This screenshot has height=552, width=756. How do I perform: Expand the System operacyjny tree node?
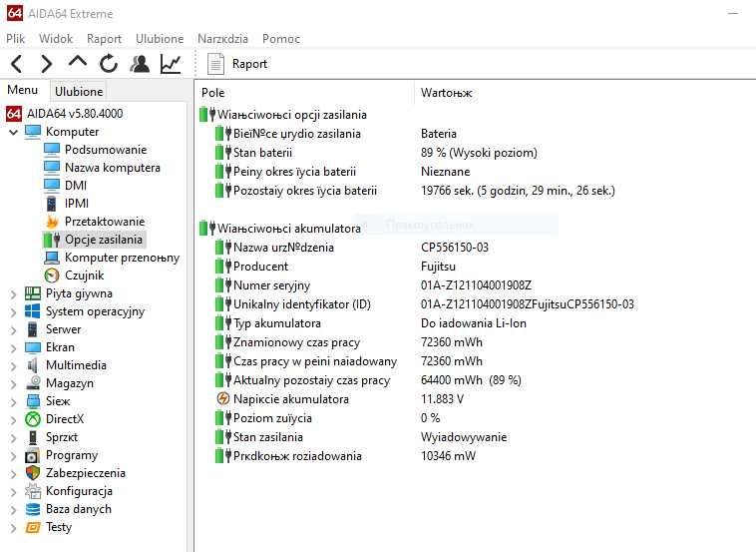(x=14, y=312)
